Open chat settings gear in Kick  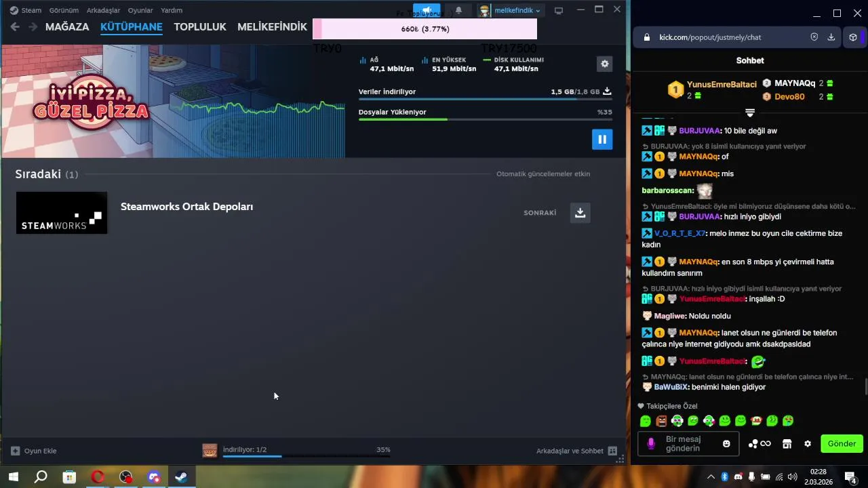(x=807, y=444)
